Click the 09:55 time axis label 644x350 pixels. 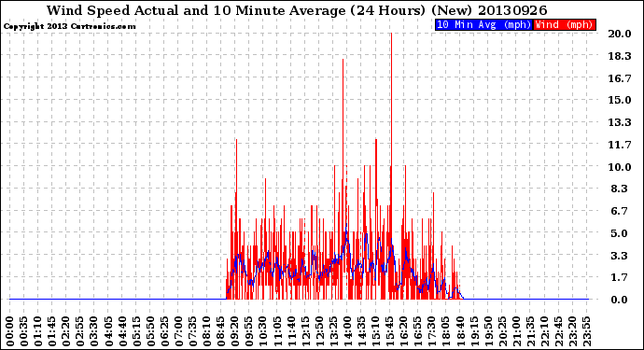click(x=249, y=331)
